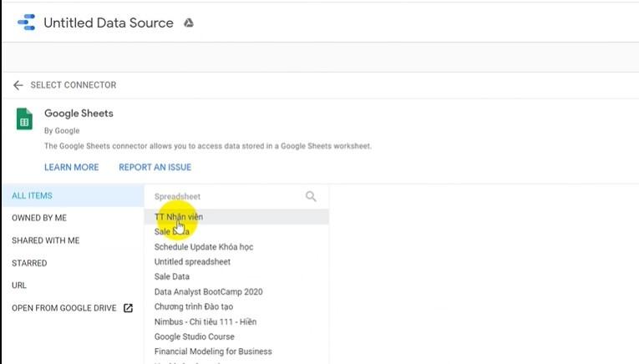Open the Starred spreadsheets list

[x=29, y=263]
